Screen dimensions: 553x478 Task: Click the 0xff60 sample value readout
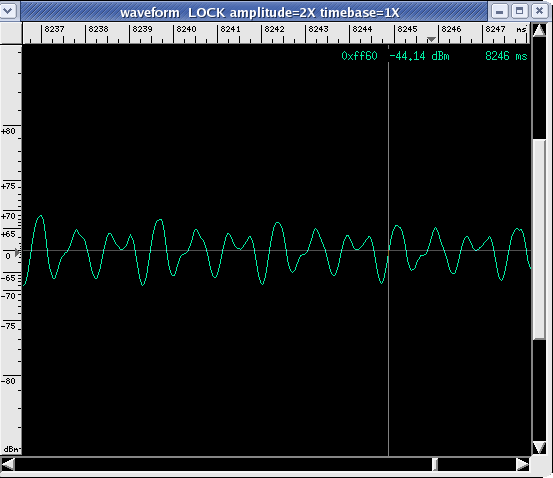pyautogui.click(x=359, y=56)
